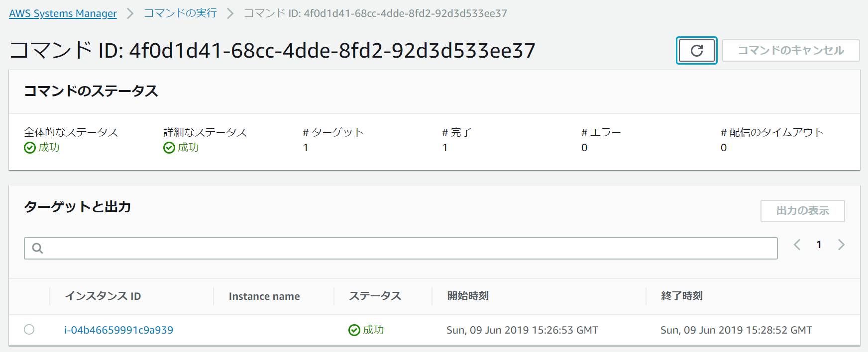Select the radio button for instance i-04b46659991c9a939
Screen dimensions: 868x352
(29, 330)
